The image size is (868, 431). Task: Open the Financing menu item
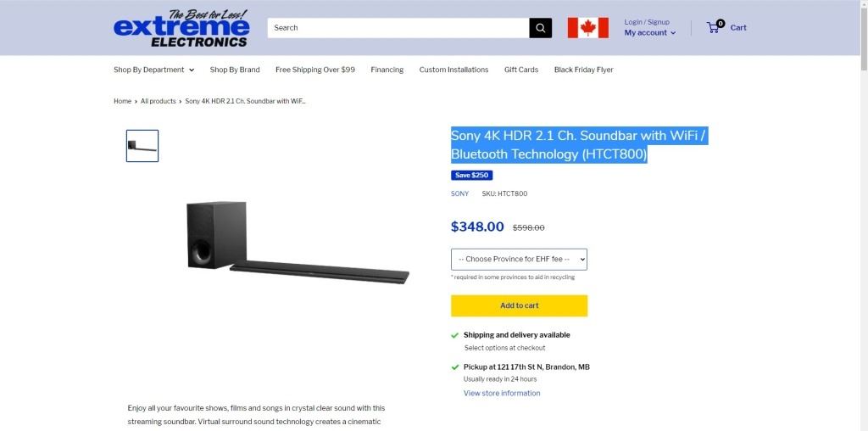[x=387, y=70]
